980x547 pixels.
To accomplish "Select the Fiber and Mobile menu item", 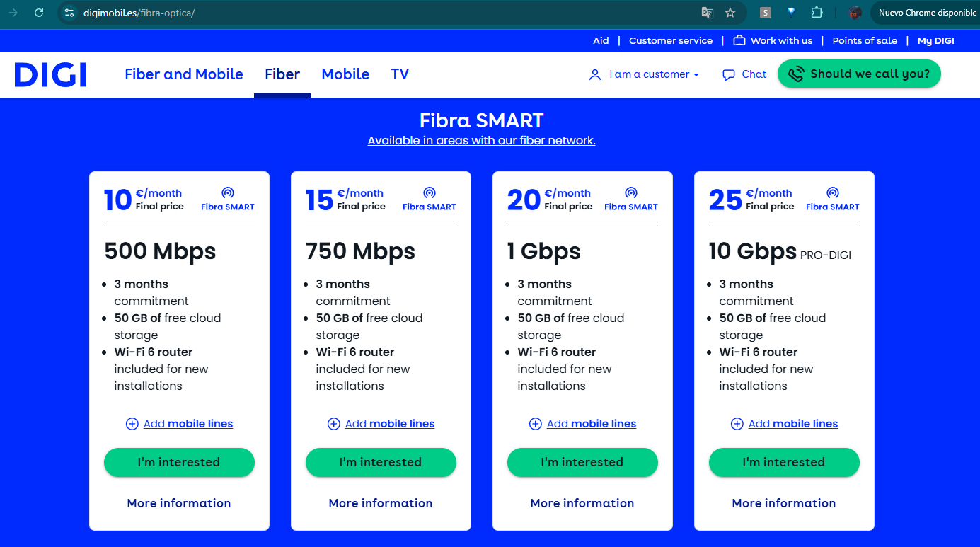I will click(184, 74).
